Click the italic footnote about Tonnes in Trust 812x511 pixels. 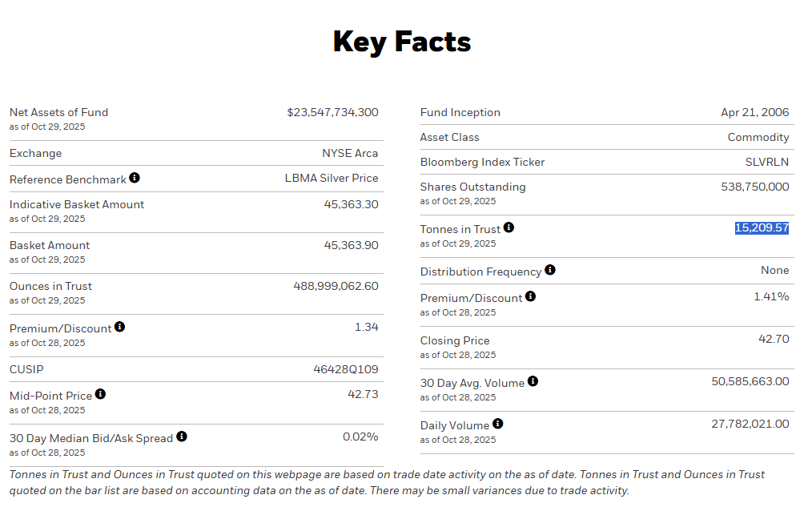[x=387, y=482]
